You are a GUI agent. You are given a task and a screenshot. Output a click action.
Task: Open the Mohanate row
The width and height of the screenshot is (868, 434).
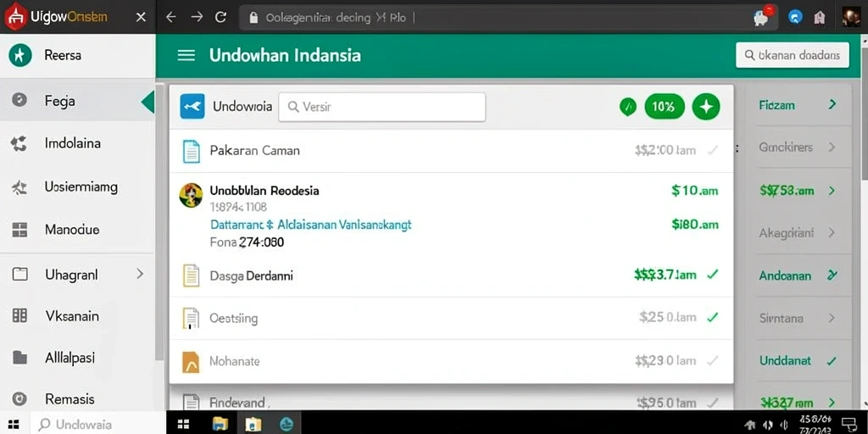point(451,361)
